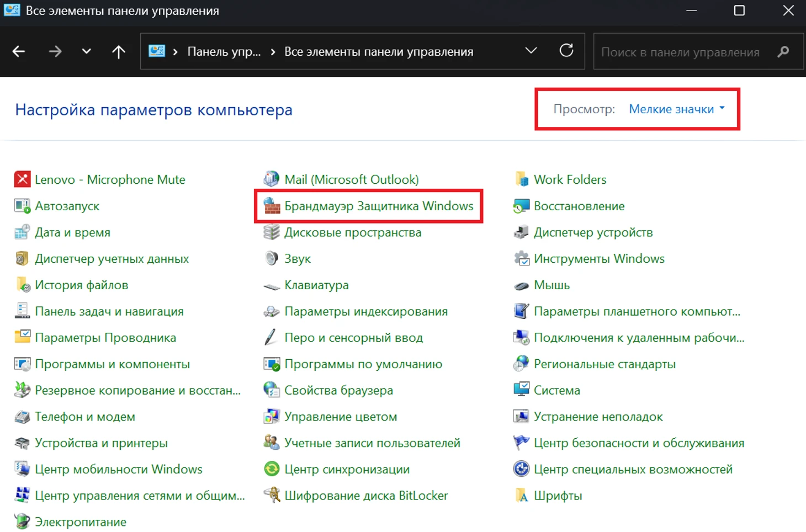Go back with the back arrow
This screenshot has height=532, width=806.
pyautogui.click(x=19, y=52)
